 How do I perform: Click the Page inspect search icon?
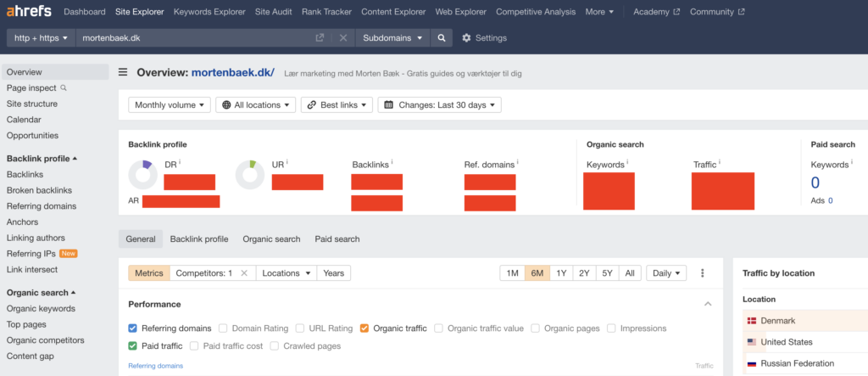[x=63, y=87]
